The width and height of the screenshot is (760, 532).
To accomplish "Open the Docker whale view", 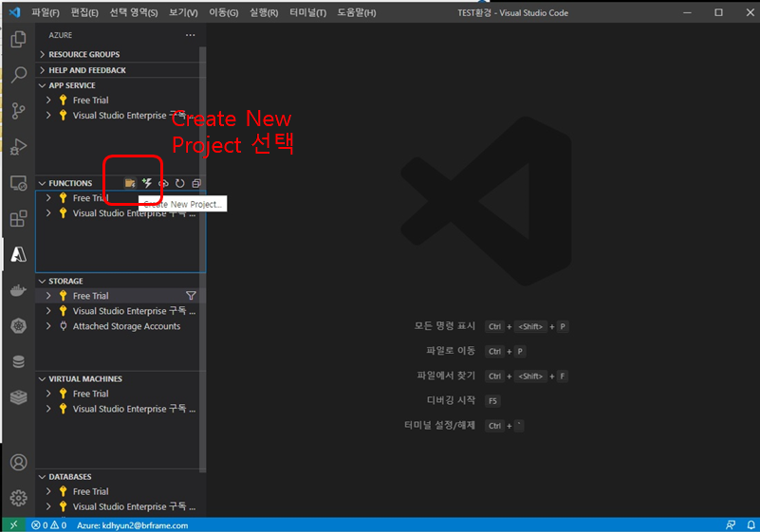I will pyautogui.click(x=18, y=290).
